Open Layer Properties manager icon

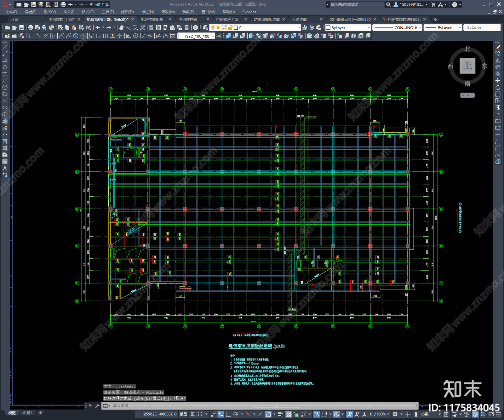point(206,28)
